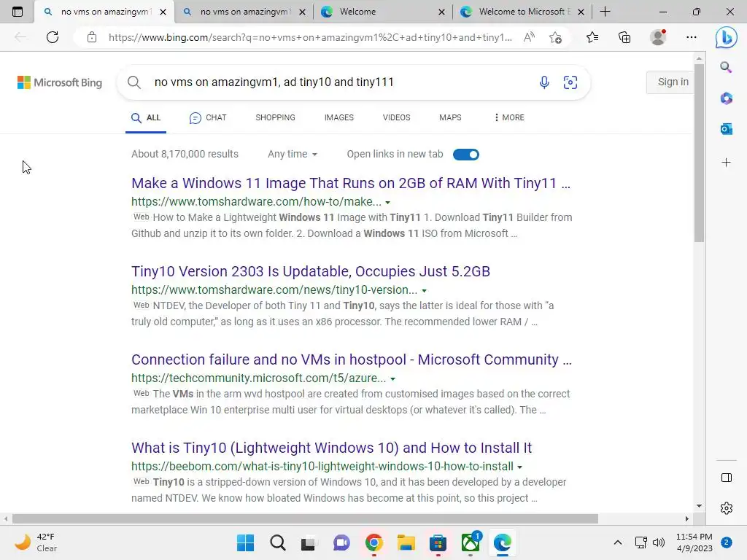Open the sidebar search tool
Image resolution: width=747 pixels, height=560 pixels.
click(x=726, y=67)
